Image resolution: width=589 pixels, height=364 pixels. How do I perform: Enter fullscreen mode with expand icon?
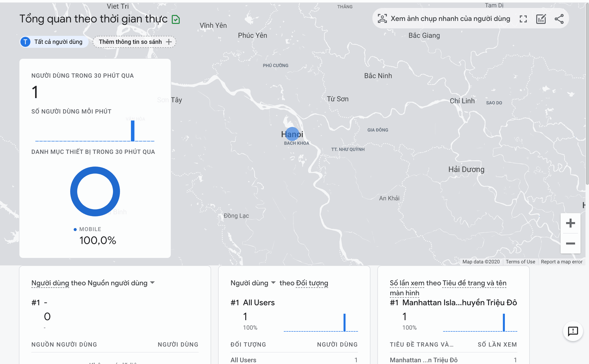(523, 19)
